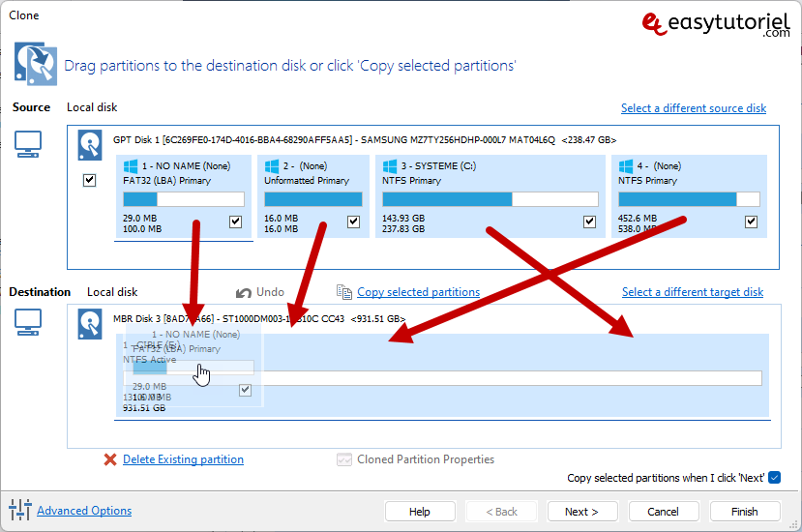The image size is (802, 532).
Task: Click the '143.93 GB' used size text
Action: pos(403,218)
